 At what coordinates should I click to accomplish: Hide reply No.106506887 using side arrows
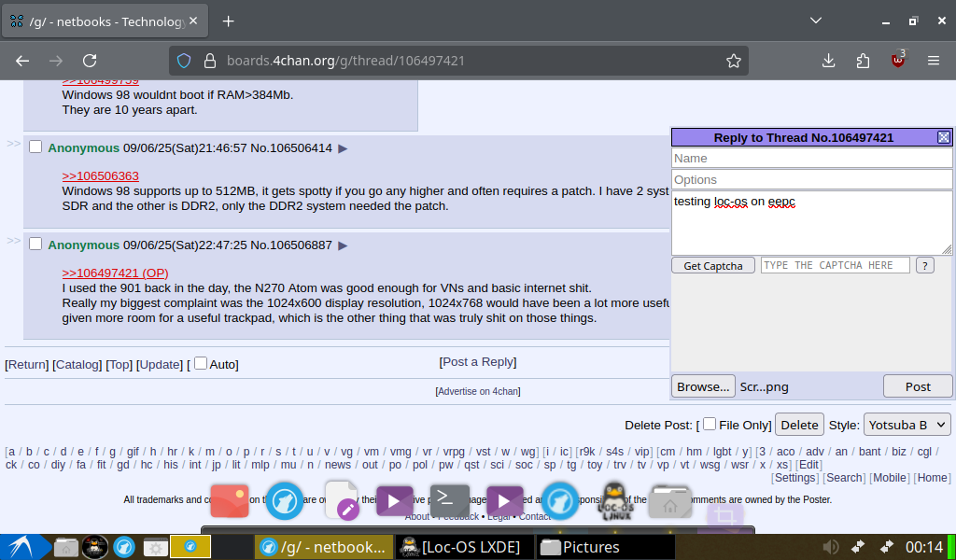(x=13, y=241)
